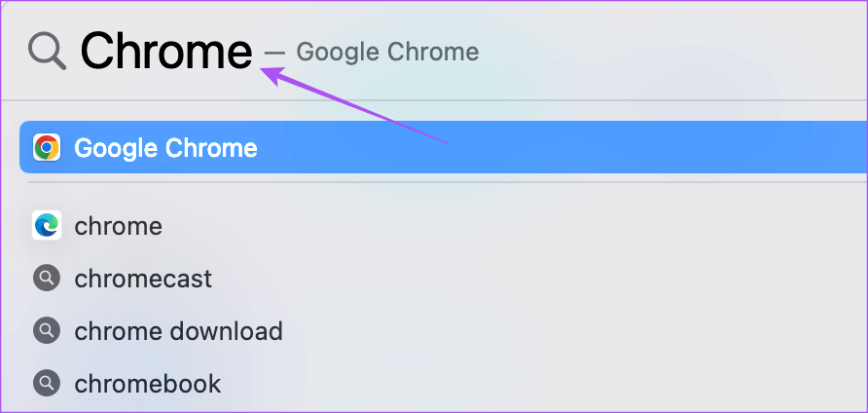Open the Google Chrome top result label
This screenshot has width=868, height=413.
[165, 148]
